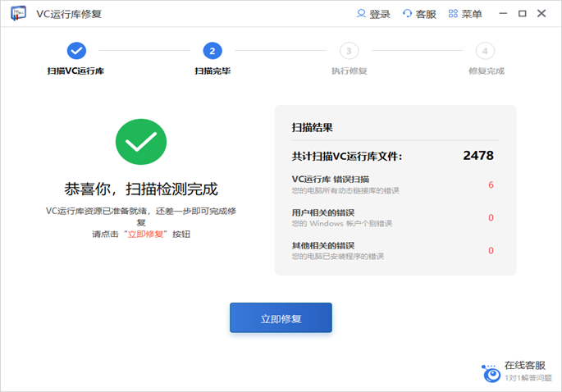Viewport: 562px width, 392px height.
Task: Click the VC运行库修复 app logo icon
Action: coord(18,13)
